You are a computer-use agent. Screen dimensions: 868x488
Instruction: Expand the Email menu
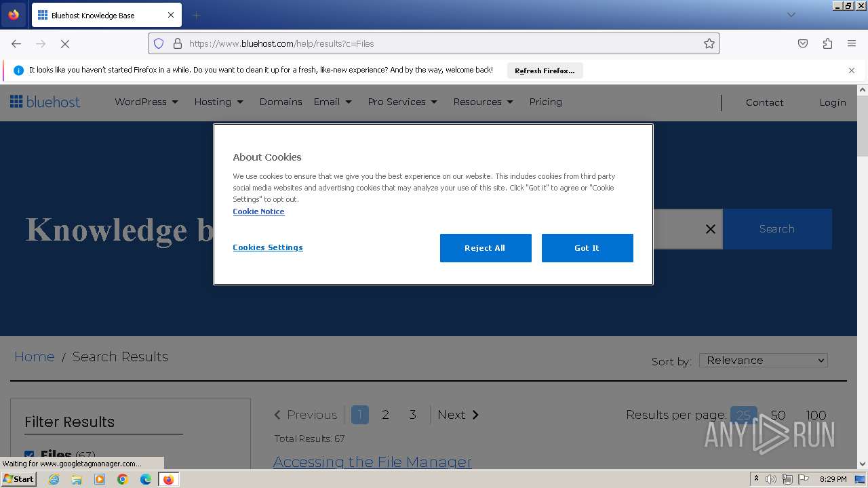click(332, 102)
